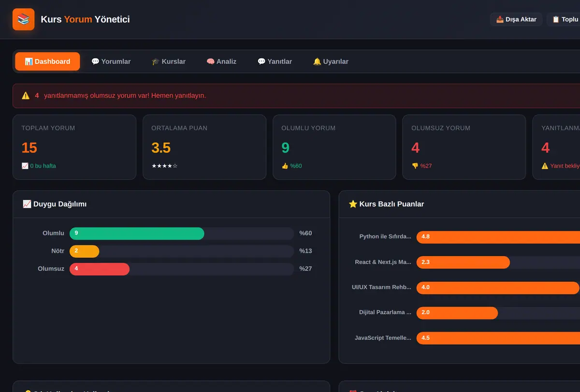Click the star rating under Ortalama Puan
Image resolution: width=580 pixels, height=392 pixels.
pyautogui.click(x=164, y=166)
